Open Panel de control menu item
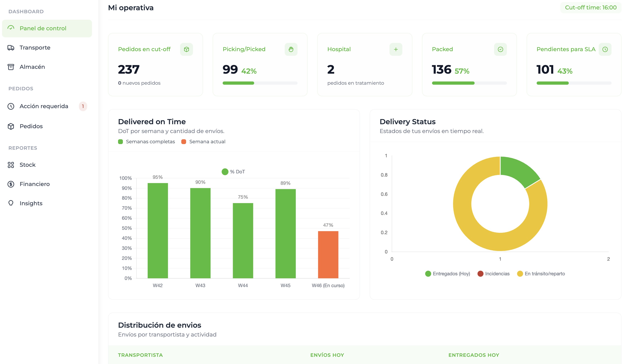 click(43, 28)
